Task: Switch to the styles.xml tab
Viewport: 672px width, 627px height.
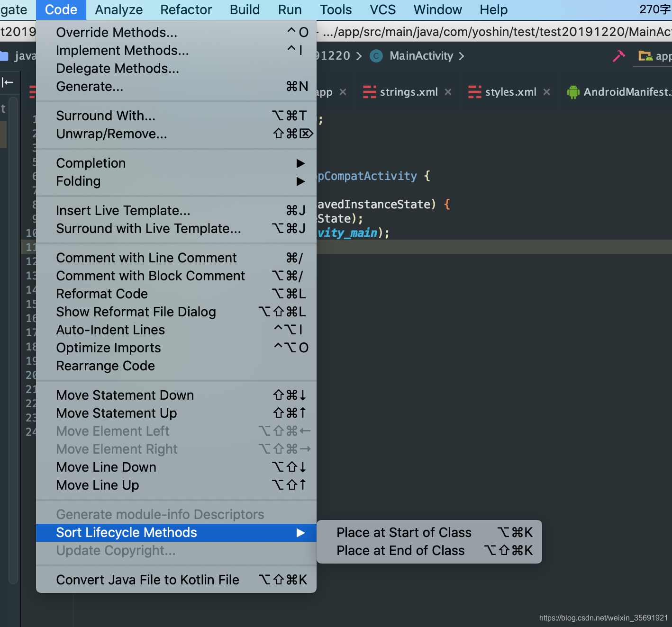Action: [x=510, y=92]
